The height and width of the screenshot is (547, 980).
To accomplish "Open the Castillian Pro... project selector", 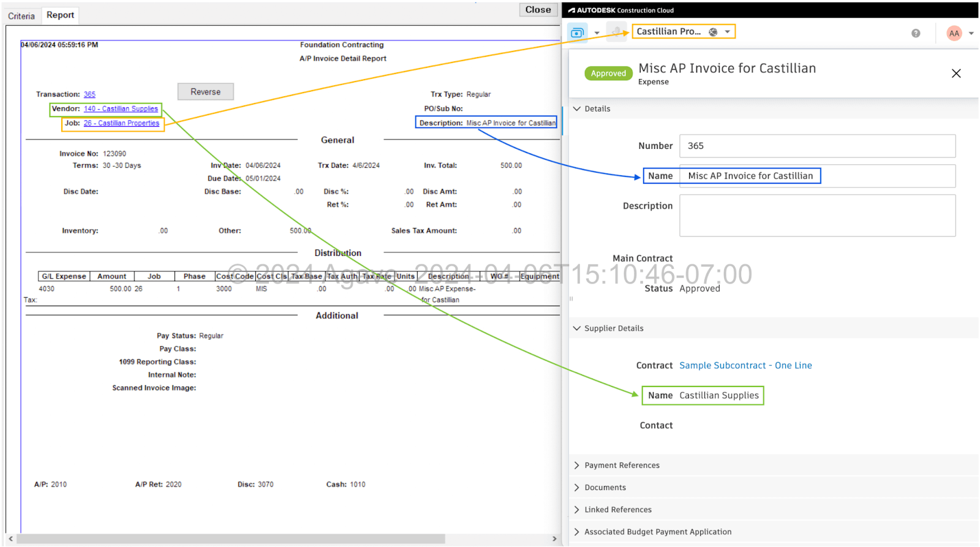I will click(x=684, y=31).
